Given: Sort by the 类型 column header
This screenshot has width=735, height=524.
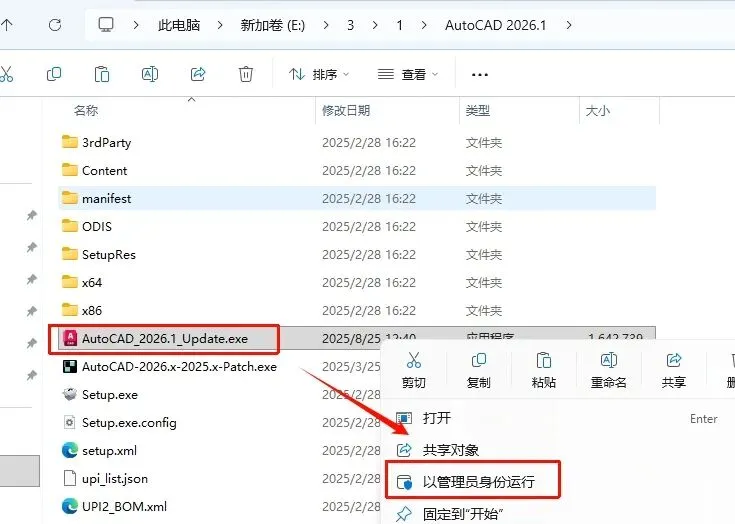Looking at the screenshot, I should coord(478,111).
